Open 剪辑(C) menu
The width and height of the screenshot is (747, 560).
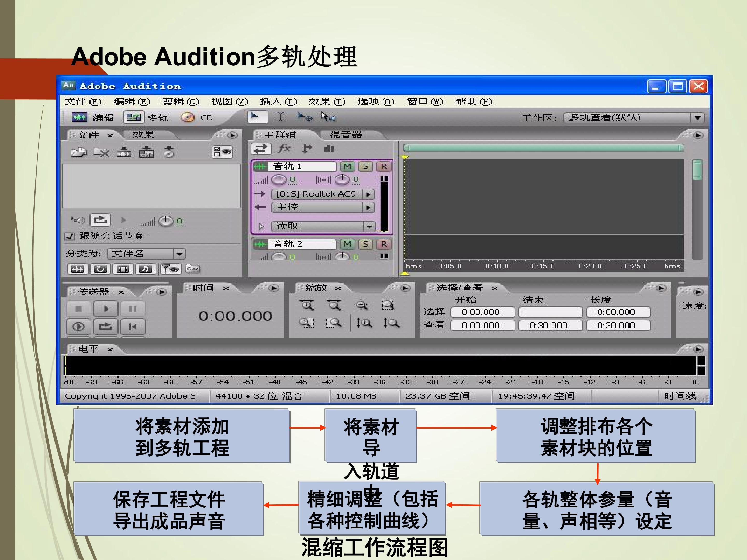pyautogui.click(x=181, y=101)
